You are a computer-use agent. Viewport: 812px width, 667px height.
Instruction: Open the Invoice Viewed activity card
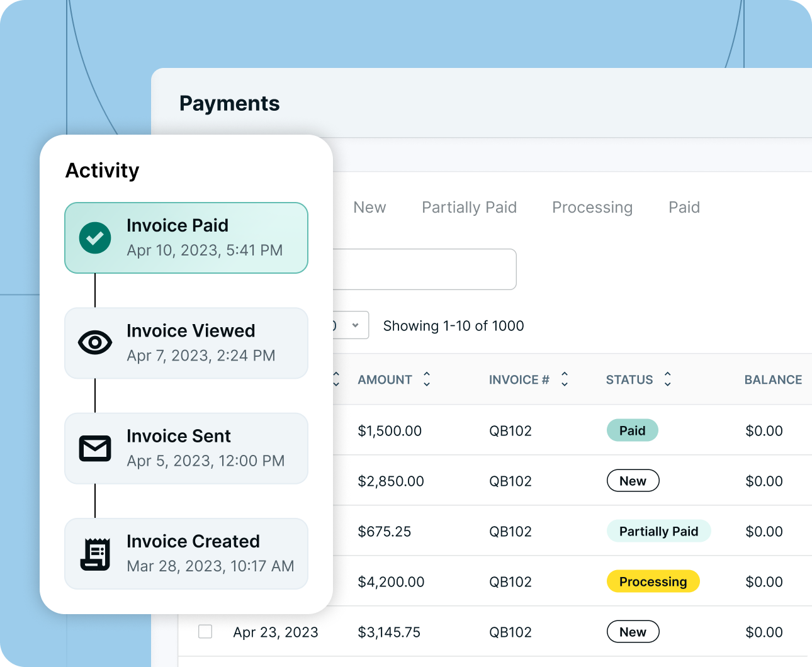(186, 343)
